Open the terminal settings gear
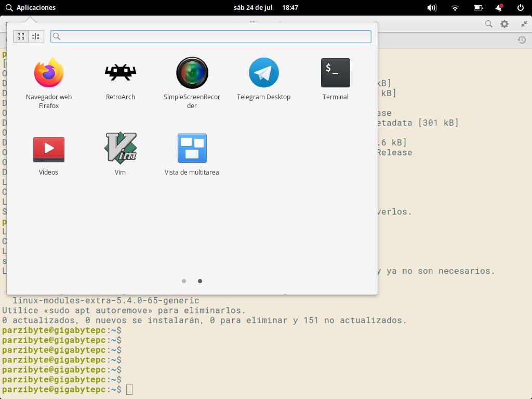This screenshot has height=399, width=532. [504, 24]
